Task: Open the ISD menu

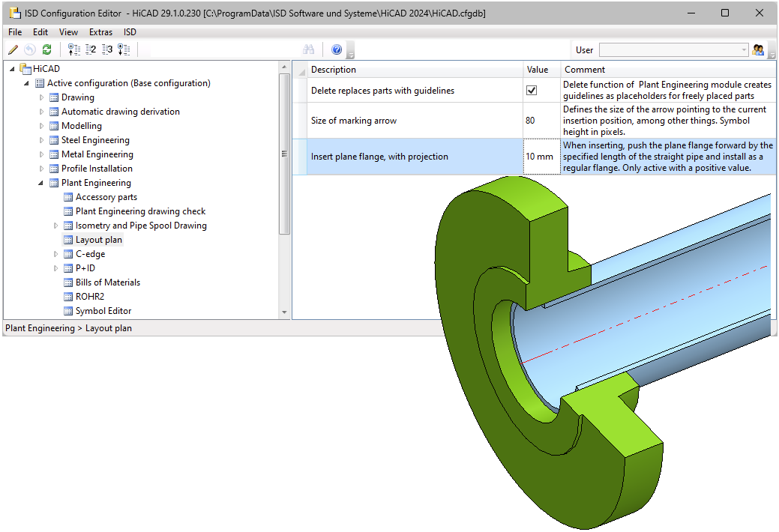Action: tap(130, 32)
